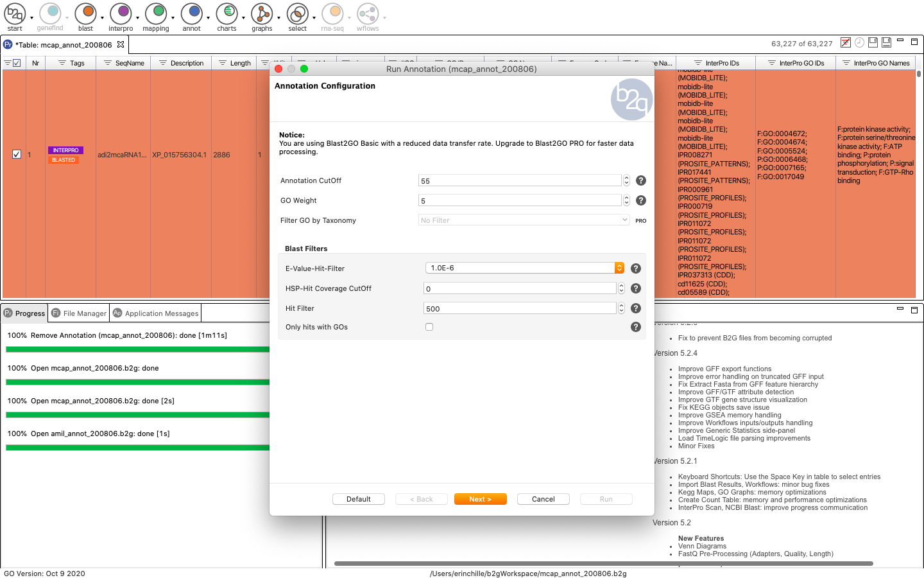
Task: Click the rna-seq tool icon
Action: pos(332,13)
